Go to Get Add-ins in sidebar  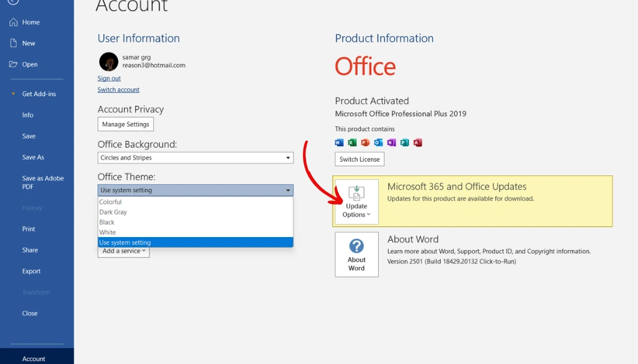(39, 94)
